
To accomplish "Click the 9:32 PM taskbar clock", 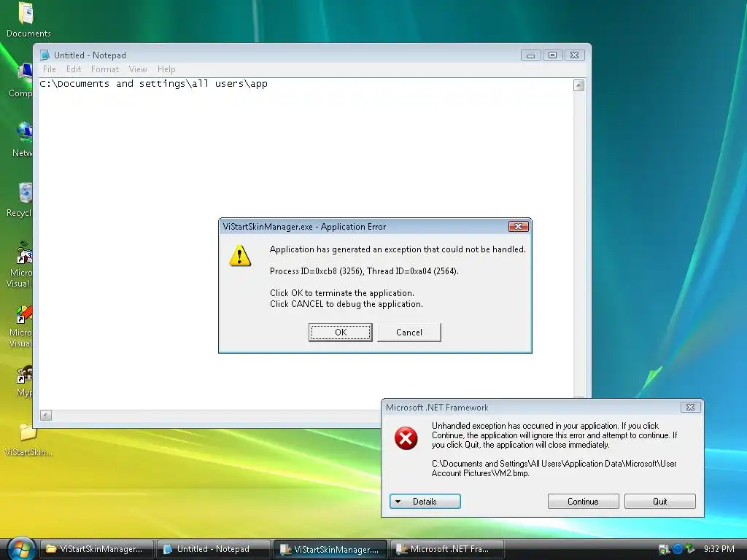I will point(719,549).
